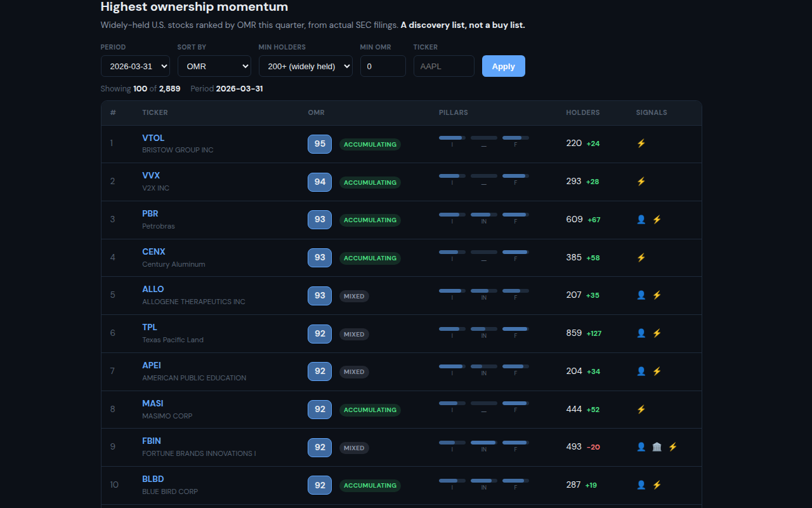Click the person insider icon for APEI

click(x=641, y=371)
